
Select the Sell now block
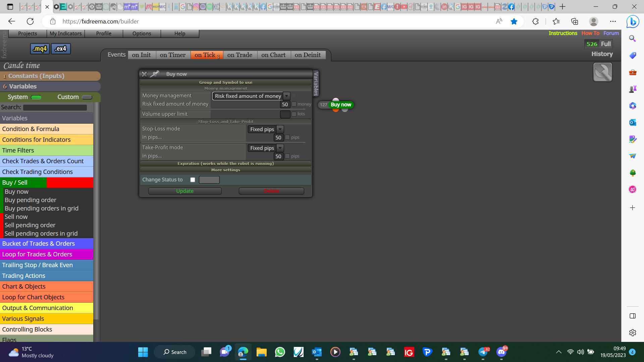click(x=16, y=217)
